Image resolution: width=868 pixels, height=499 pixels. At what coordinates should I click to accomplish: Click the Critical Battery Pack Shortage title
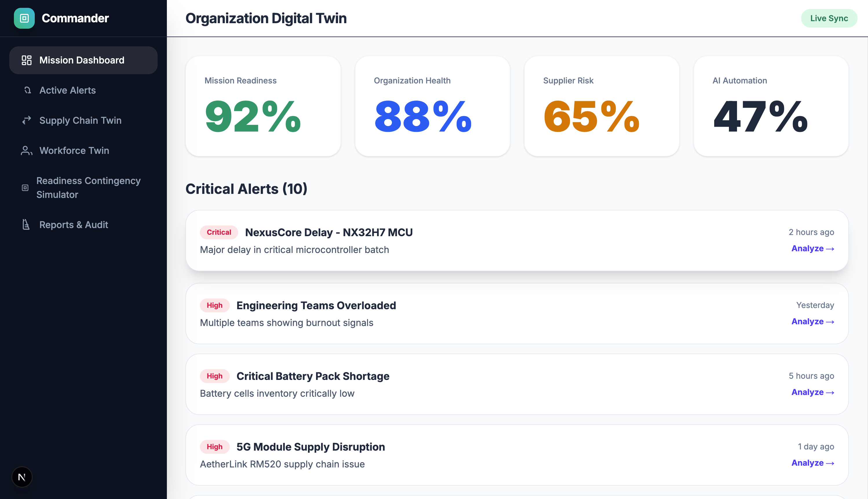(313, 376)
